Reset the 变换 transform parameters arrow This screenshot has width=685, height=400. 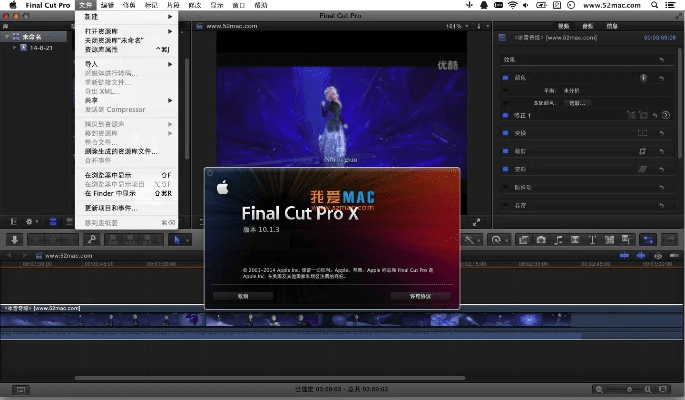pos(661,133)
